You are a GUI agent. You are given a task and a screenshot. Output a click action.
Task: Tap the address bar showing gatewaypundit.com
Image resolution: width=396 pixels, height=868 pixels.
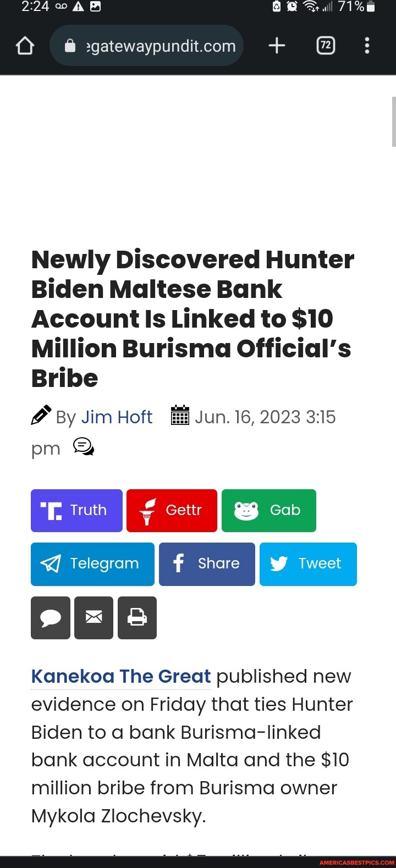tap(146, 46)
